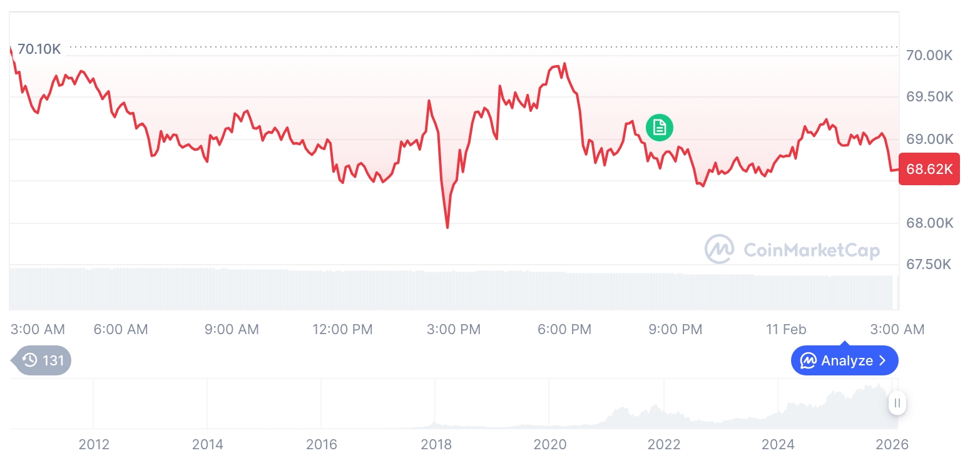
Task: Click the green news document marker
Action: point(659,128)
